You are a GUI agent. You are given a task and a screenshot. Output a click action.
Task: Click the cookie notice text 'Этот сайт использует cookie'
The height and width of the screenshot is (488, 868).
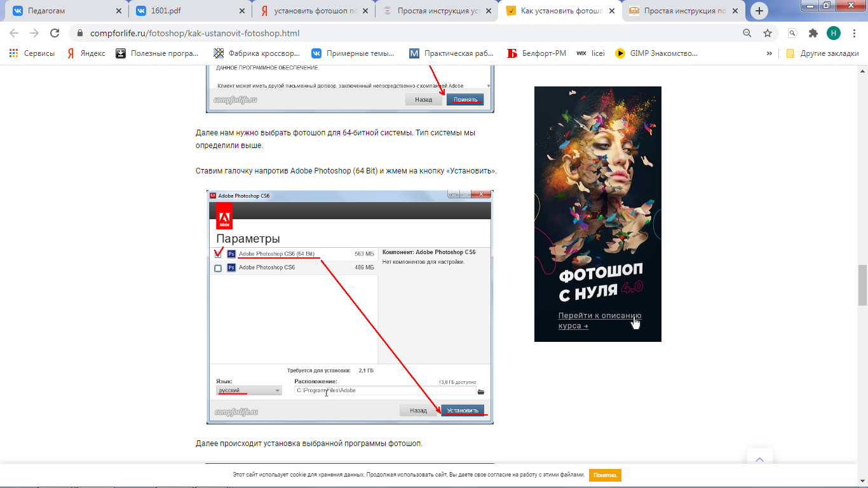pyautogui.click(x=409, y=475)
